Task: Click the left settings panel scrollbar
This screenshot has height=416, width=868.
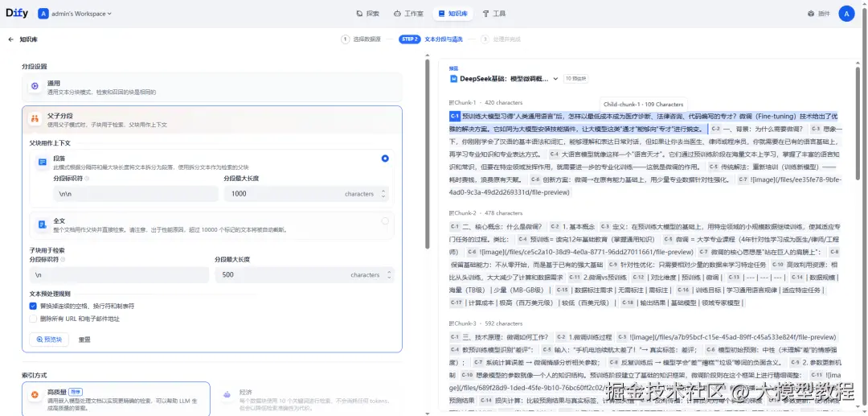Action: [x=427, y=154]
